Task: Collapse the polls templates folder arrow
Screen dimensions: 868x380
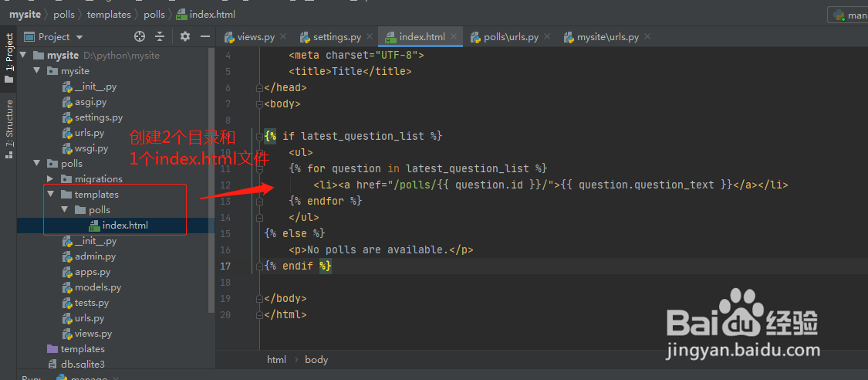Action: coord(50,195)
